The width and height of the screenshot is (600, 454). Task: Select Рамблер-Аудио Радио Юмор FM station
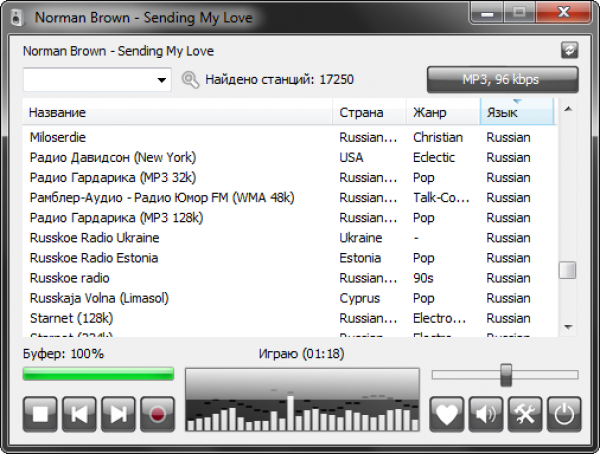[290, 198]
